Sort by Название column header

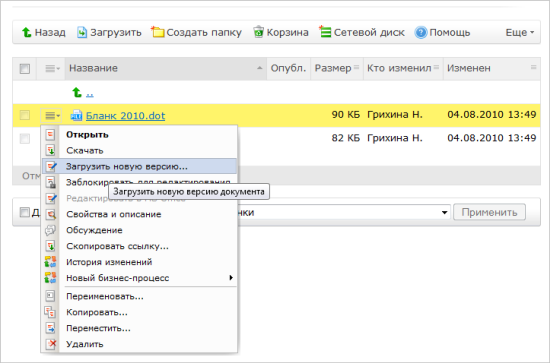pos(165,68)
